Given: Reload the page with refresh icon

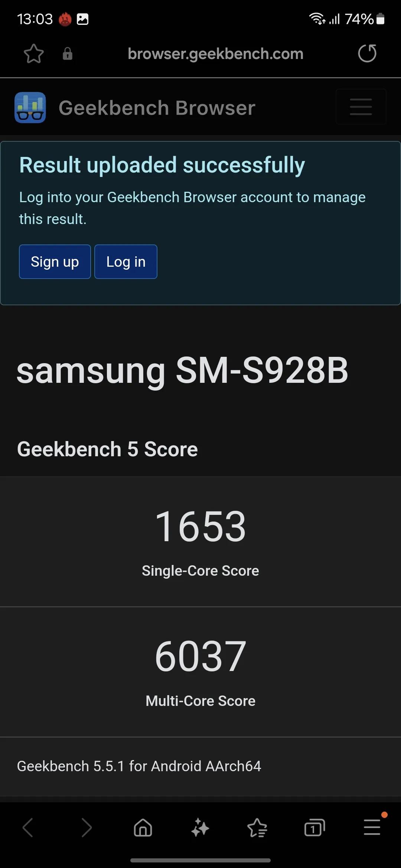Looking at the screenshot, I should pos(367,53).
